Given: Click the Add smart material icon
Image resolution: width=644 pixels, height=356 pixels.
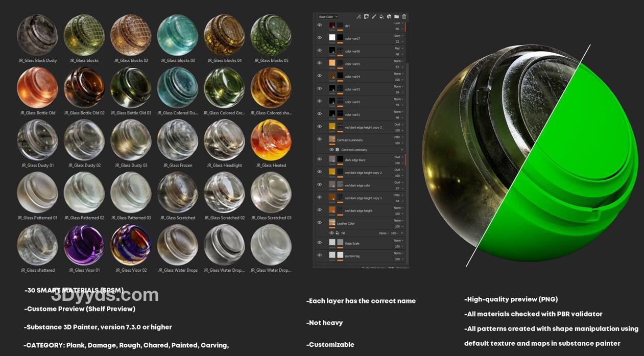Looking at the screenshot, I should point(389,17).
